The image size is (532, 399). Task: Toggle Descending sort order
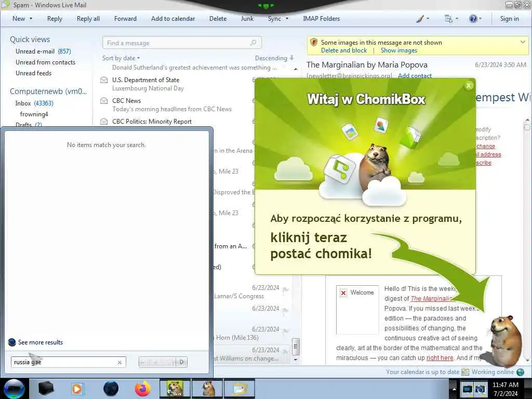pos(274,58)
